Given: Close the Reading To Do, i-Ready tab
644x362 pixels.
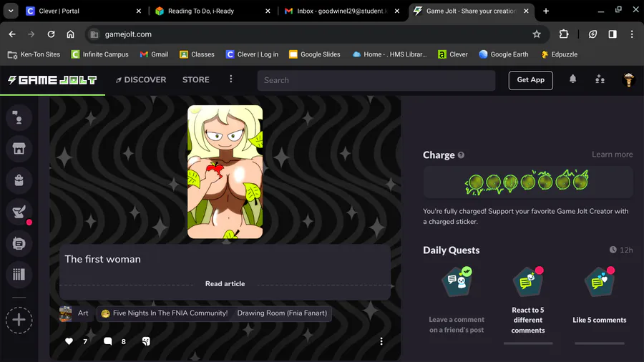Looking at the screenshot, I should 268,11.
